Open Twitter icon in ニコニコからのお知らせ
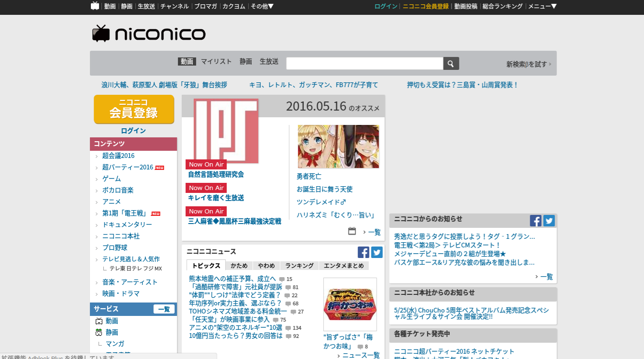Image resolution: width=644 pixels, height=359 pixels. pyautogui.click(x=549, y=221)
